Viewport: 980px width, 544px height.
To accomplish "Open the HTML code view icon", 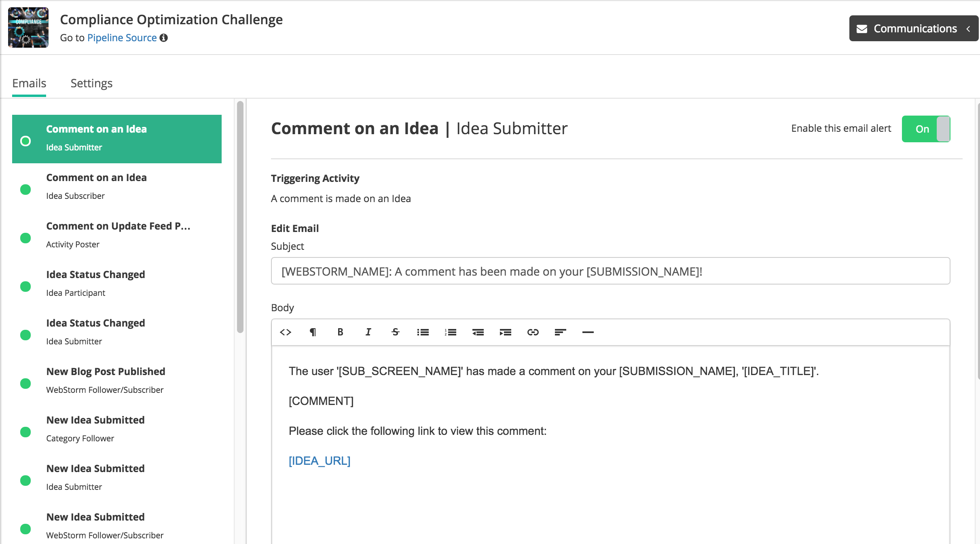I will pos(286,332).
